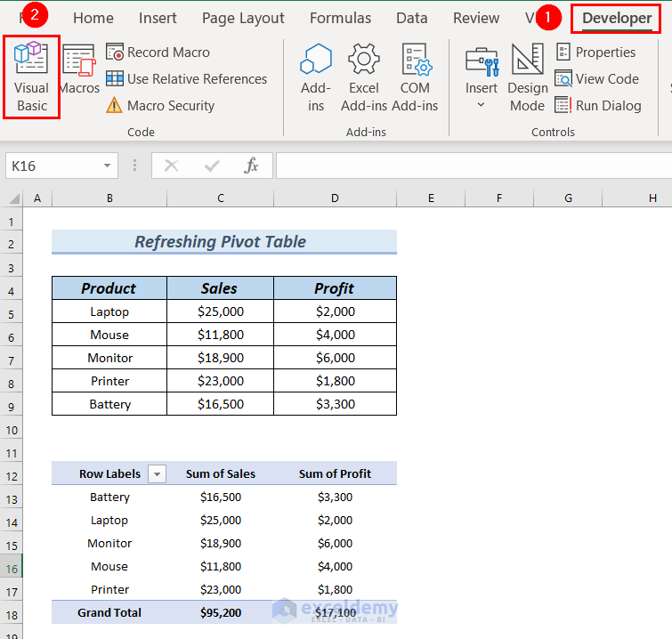
Task: Select the Grand Total cell
Action: 109,612
